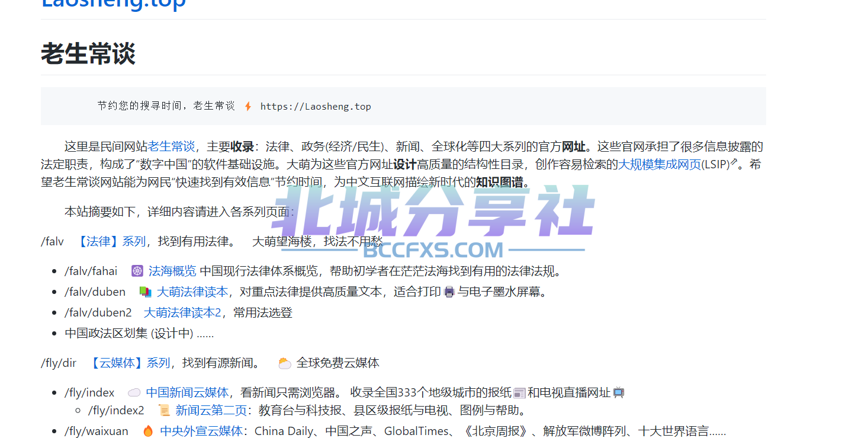Open the 大萌法律读本 link
This screenshot has width=868, height=438.
click(x=192, y=292)
